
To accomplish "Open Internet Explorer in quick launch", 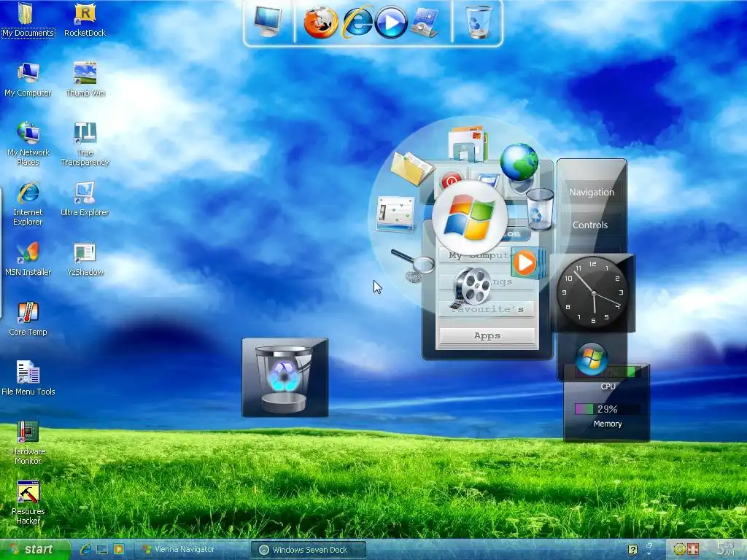I will tap(86, 550).
